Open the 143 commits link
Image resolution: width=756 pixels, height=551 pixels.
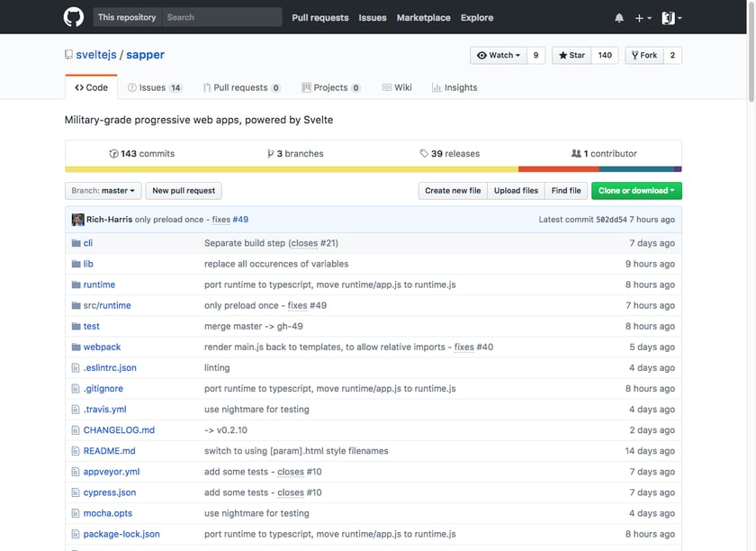click(142, 153)
